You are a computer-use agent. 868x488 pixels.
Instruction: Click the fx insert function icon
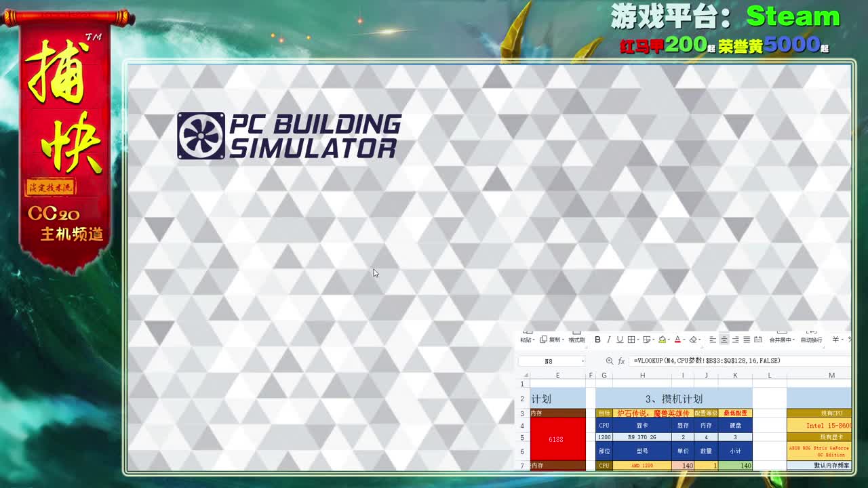[x=621, y=361]
